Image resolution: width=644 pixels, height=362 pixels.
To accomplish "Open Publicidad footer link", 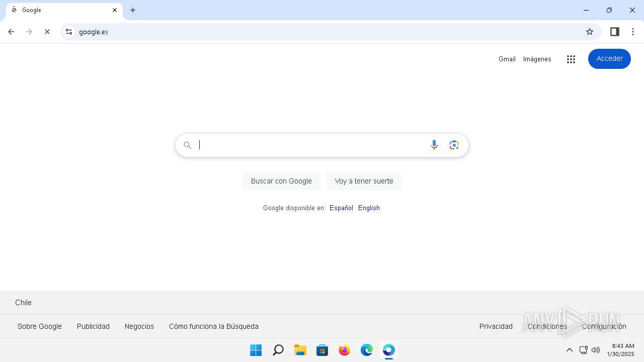I will 93,326.
